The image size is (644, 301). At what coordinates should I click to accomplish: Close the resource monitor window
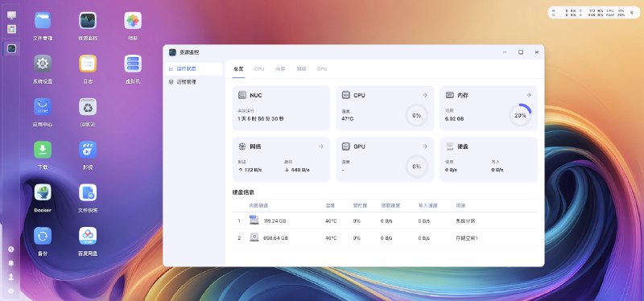(x=536, y=52)
